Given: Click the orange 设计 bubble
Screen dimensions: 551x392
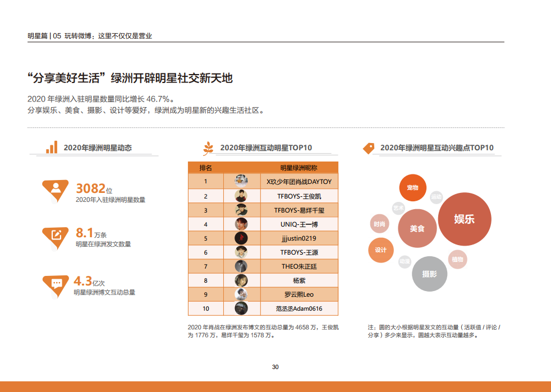Looking at the screenshot, I should point(380,250).
